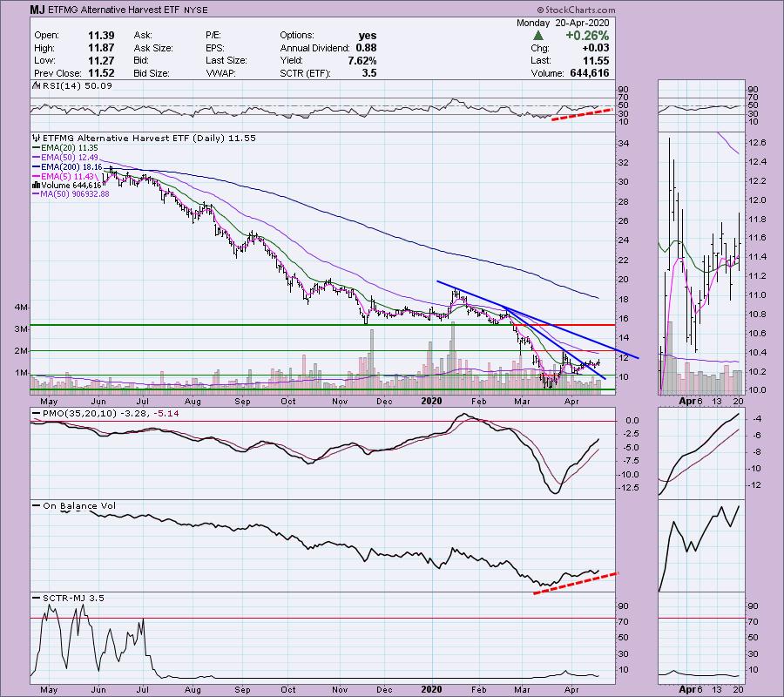Click the 1M volume axis label
The height and width of the screenshot is (697, 784).
22,373
